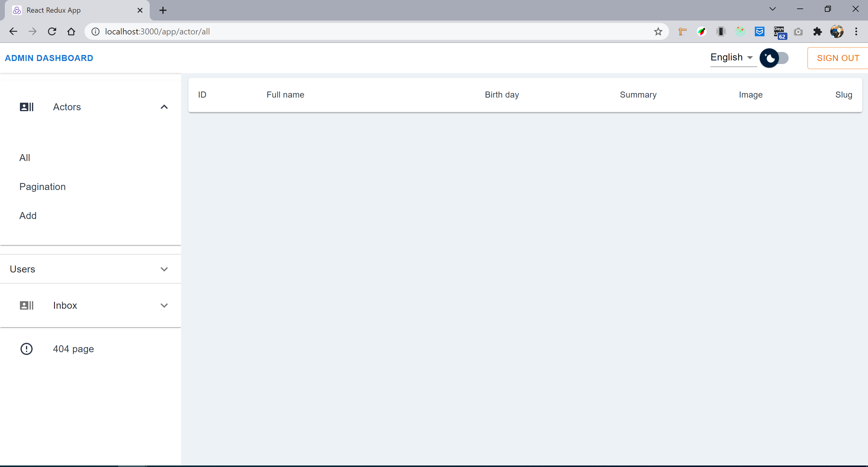This screenshot has width=868, height=467.
Task: Select the Add actor menu item
Action: [x=28, y=215]
